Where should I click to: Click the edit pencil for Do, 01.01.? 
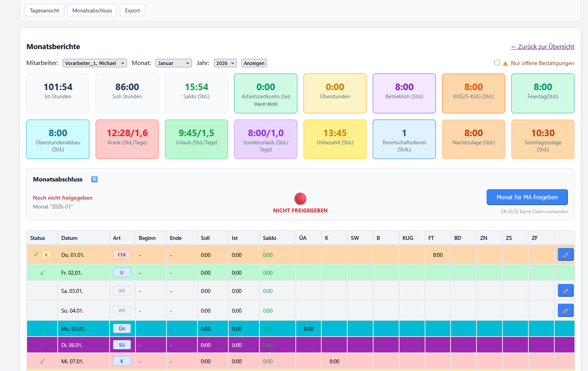tap(566, 255)
